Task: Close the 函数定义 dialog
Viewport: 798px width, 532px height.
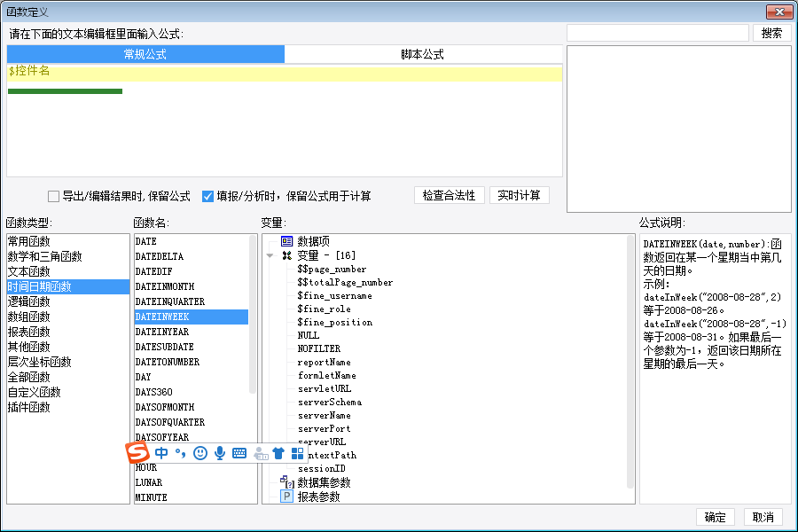Action: 779,12
